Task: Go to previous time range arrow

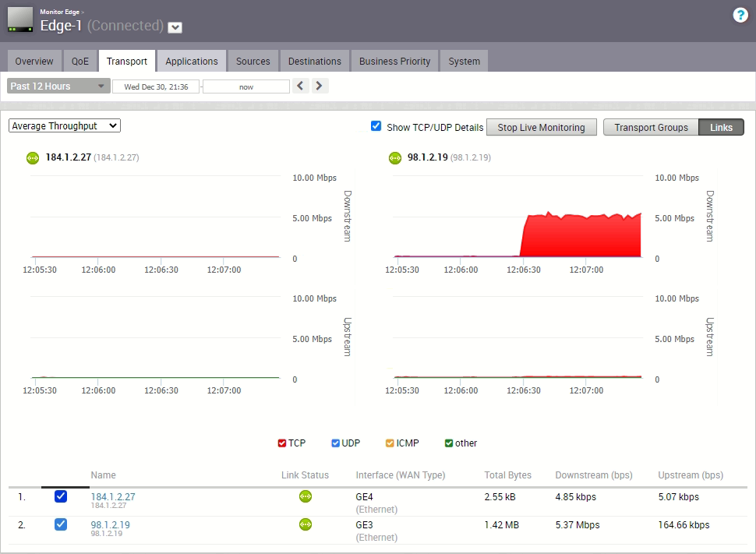Action: 300,86
